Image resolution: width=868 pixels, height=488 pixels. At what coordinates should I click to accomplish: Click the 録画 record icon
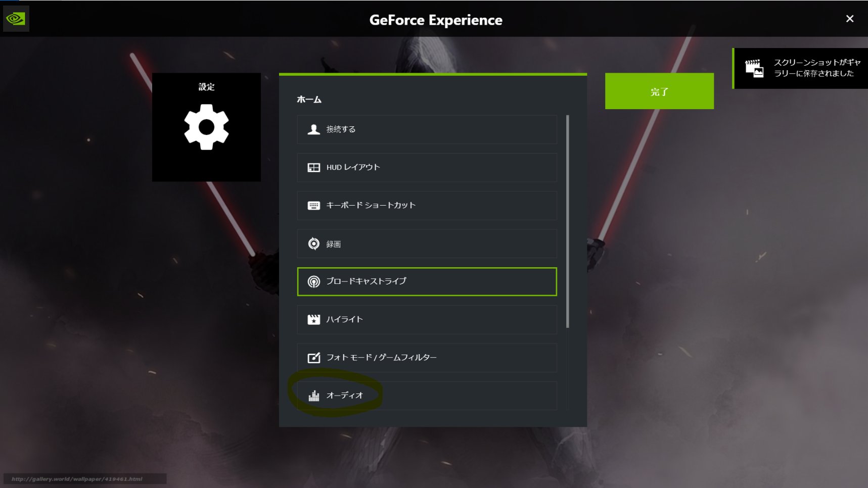pos(314,243)
